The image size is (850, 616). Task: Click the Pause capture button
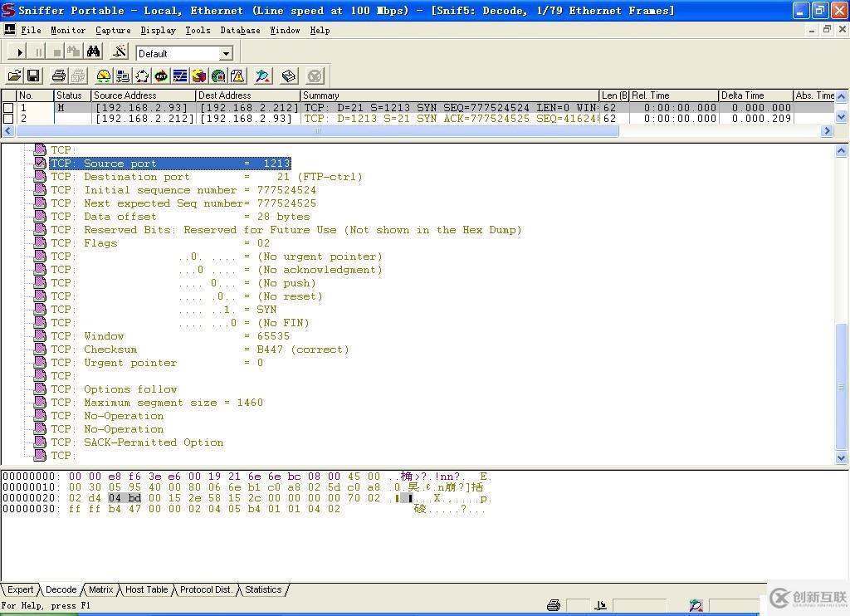coord(38,52)
